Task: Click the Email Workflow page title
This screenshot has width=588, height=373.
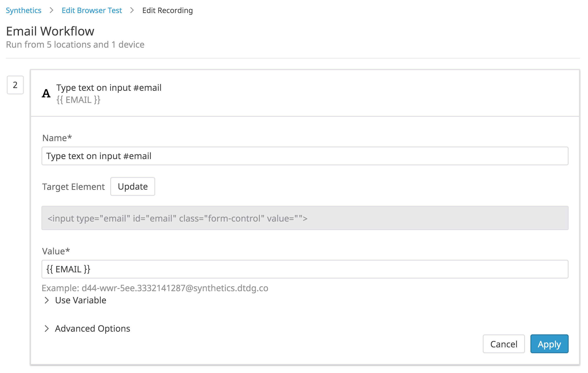Action: click(50, 31)
